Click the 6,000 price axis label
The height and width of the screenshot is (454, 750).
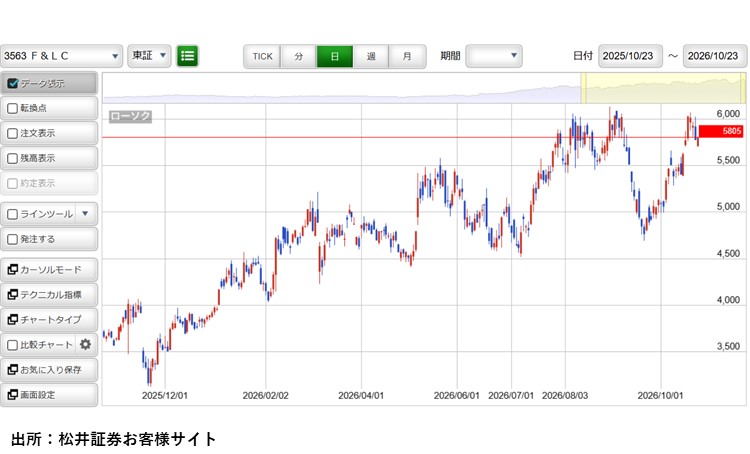[728, 114]
